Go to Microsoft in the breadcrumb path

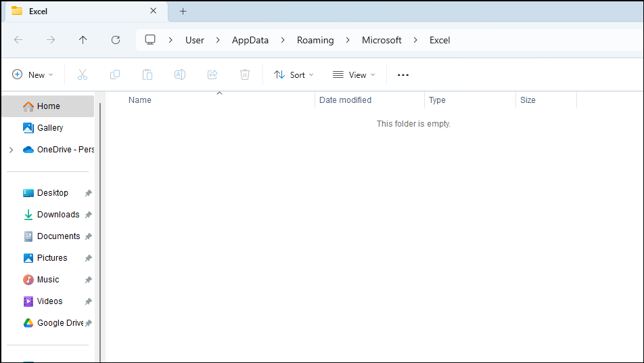click(382, 40)
